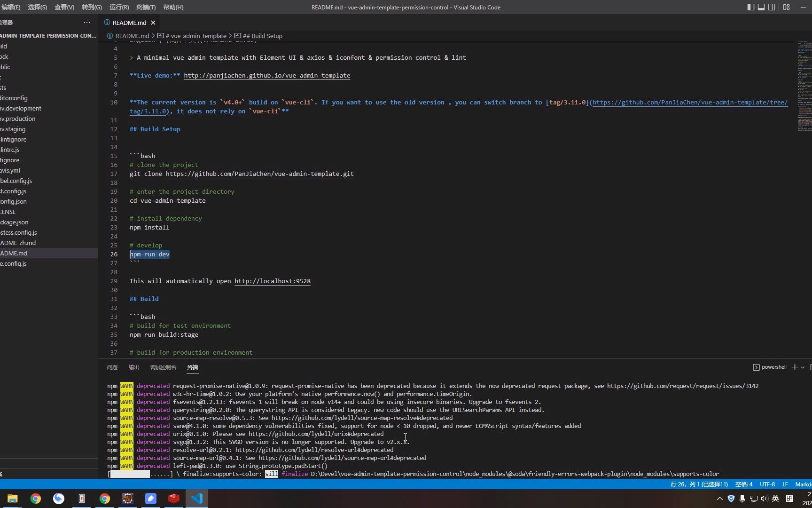812x508 pixels.
Task: Collapse project root folder header
Action: click(49, 36)
